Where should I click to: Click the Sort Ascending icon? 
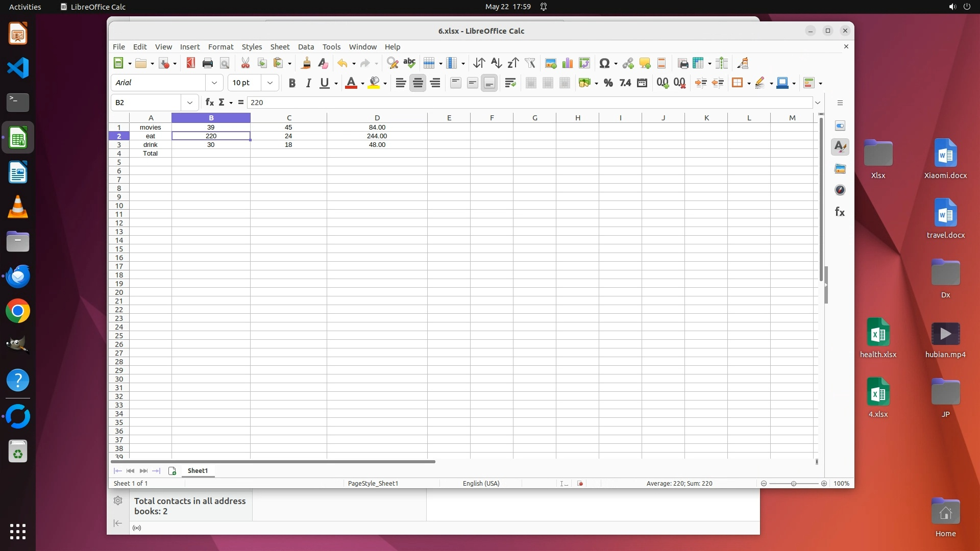coord(496,63)
